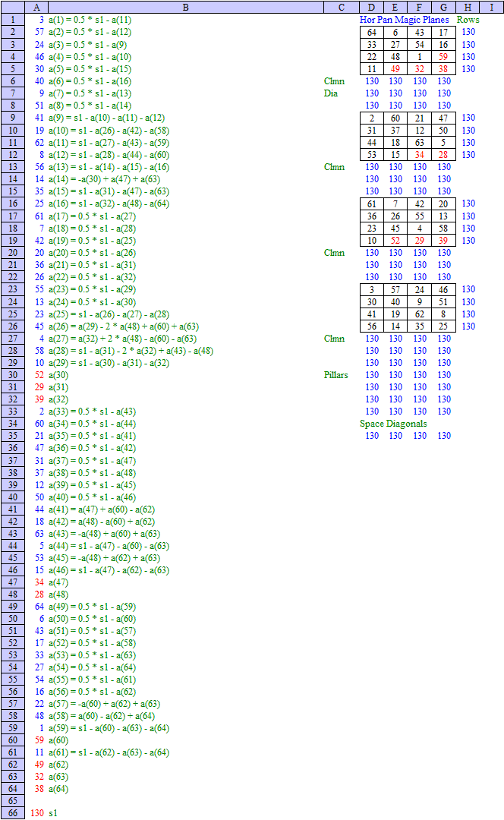Select cell 64 in first magic plane
Screen dimensions: 504x820
click(372, 32)
